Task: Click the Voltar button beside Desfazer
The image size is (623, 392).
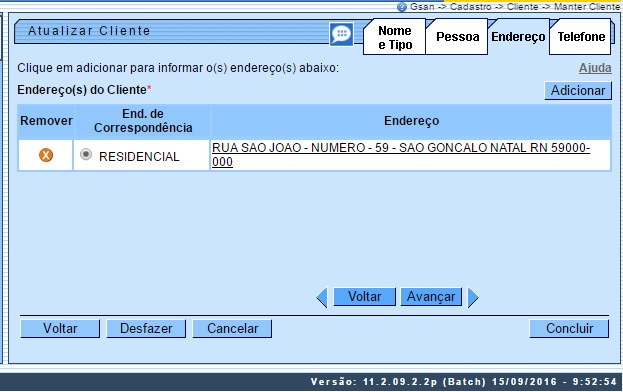Action: pos(60,328)
